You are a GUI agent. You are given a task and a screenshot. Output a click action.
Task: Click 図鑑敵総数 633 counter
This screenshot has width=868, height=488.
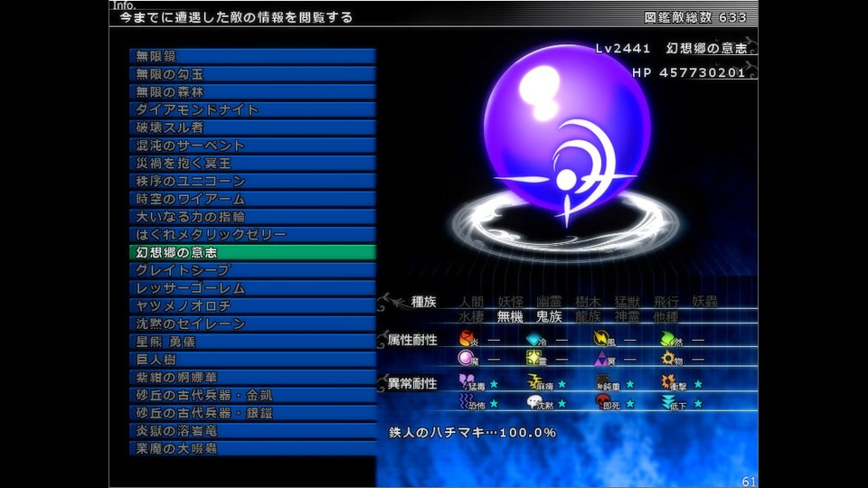coord(695,17)
